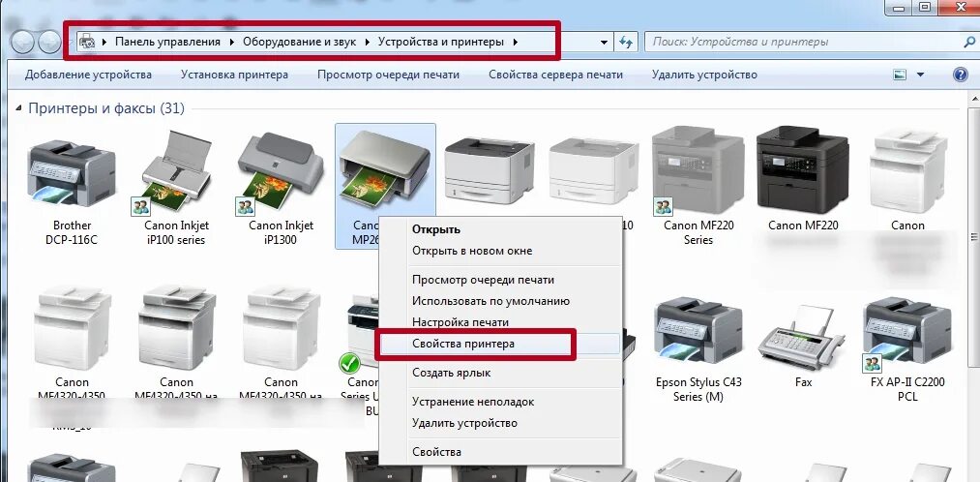
Task: Click Оборудование и звук breadcrumb
Action: (x=299, y=42)
